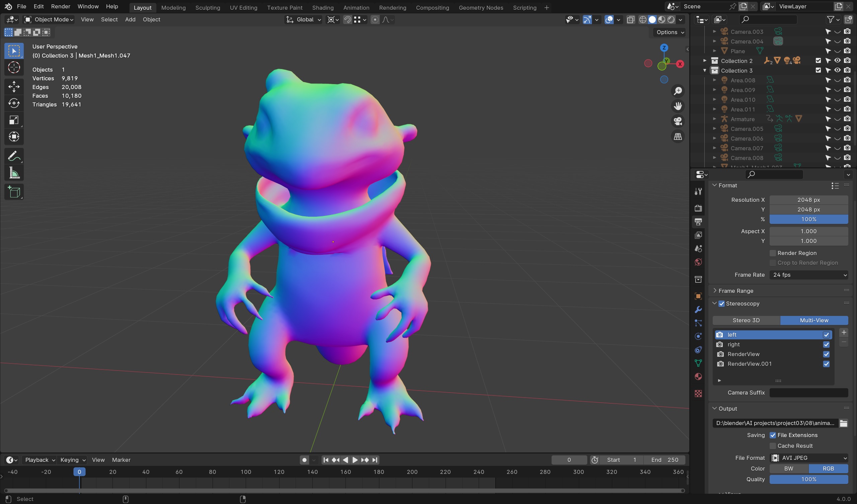Open the Edit menu

click(38, 6)
